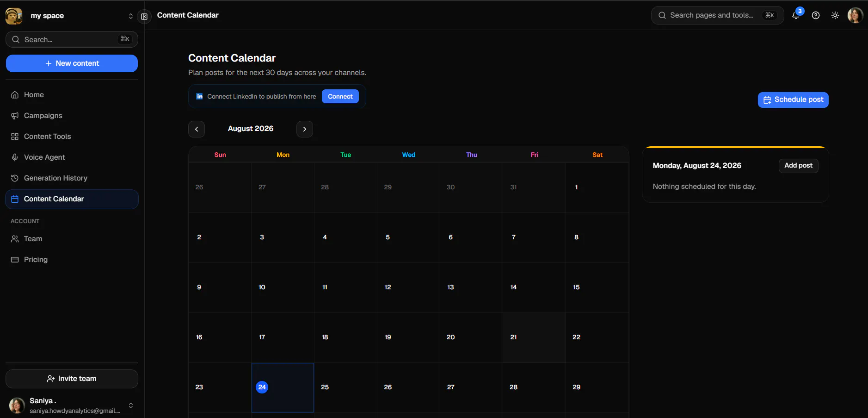Open the help question mark icon
Image resolution: width=868 pixels, height=418 pixels.
[816, 15]
